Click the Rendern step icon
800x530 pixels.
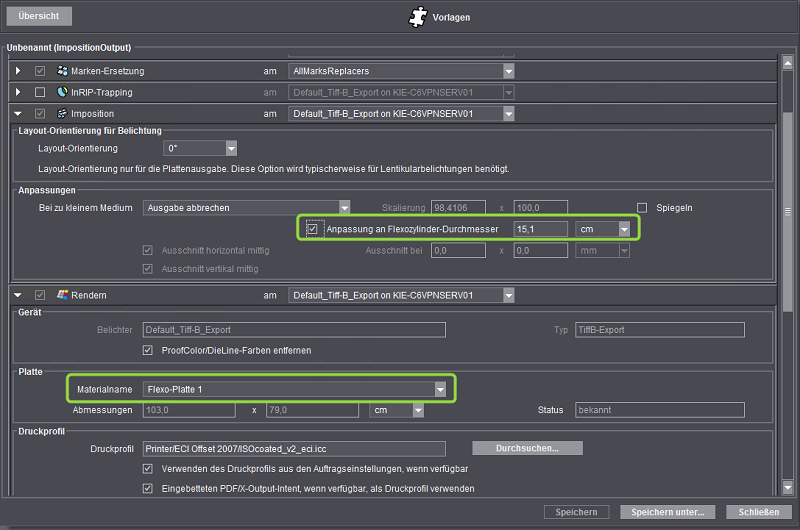[x=62, y=295]
